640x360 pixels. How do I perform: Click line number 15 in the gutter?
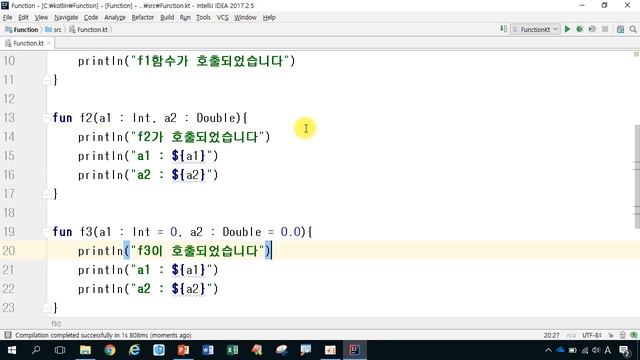pos(9,156)
